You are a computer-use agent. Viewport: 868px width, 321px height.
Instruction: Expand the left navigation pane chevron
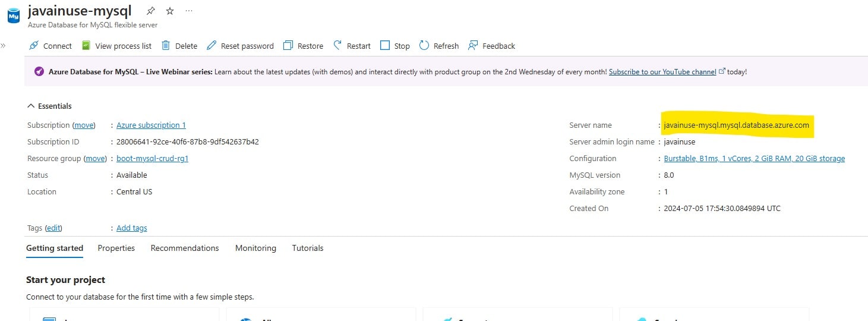(3, 46)
